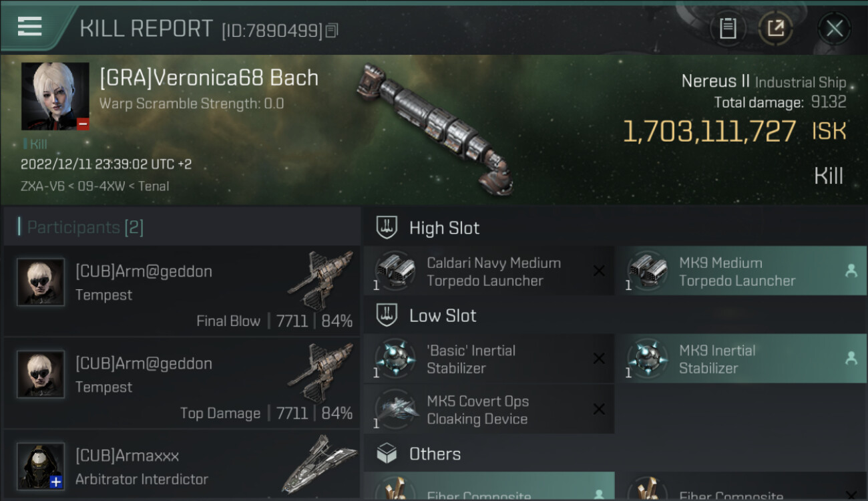868x501 pixels.
Task: Open the hamburger main menu
Action: pyautogui.click(x=30, y=27)
